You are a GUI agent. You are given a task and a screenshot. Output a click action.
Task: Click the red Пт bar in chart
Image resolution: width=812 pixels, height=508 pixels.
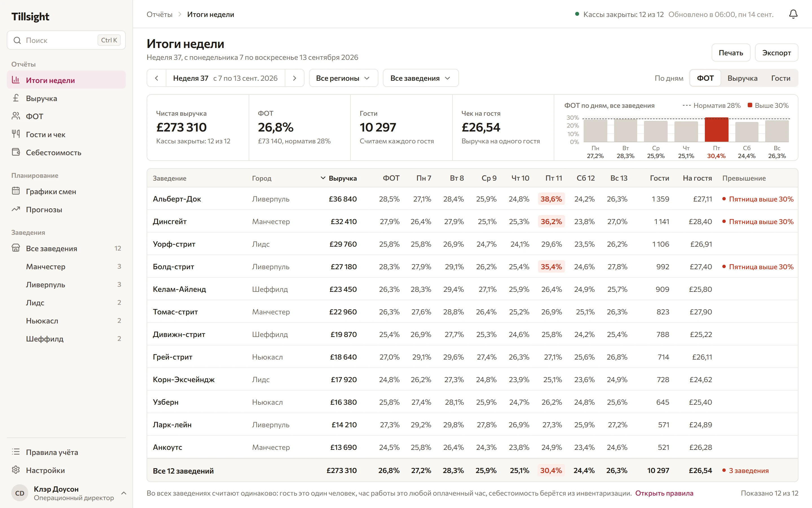716,130
